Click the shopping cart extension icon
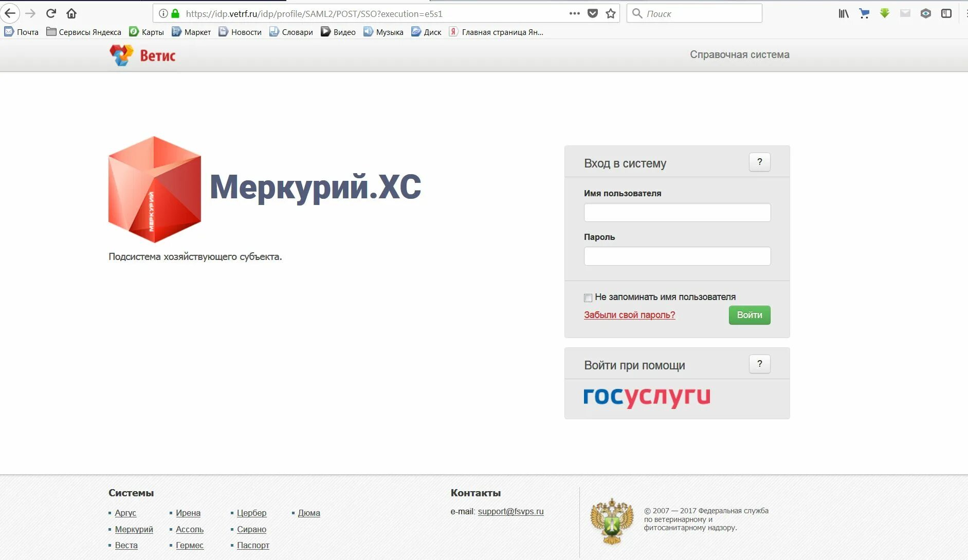This screenshot has height=560, width=968. 864,13
